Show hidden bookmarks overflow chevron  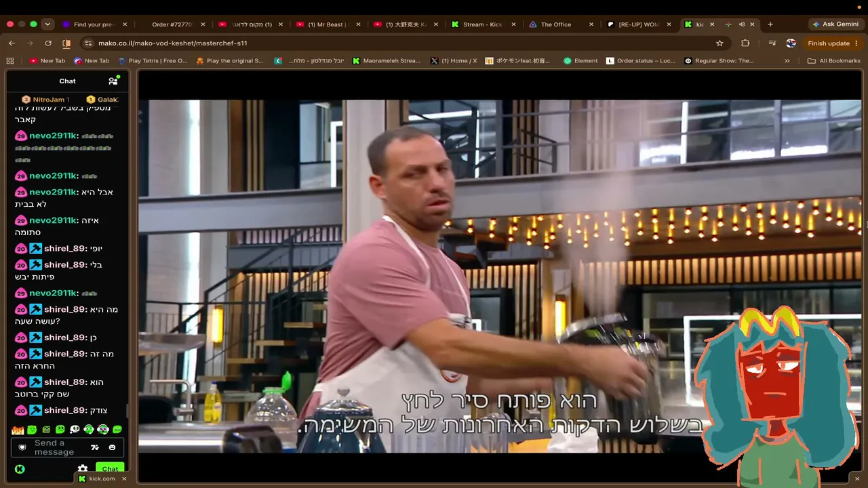[x=787, y=60]
